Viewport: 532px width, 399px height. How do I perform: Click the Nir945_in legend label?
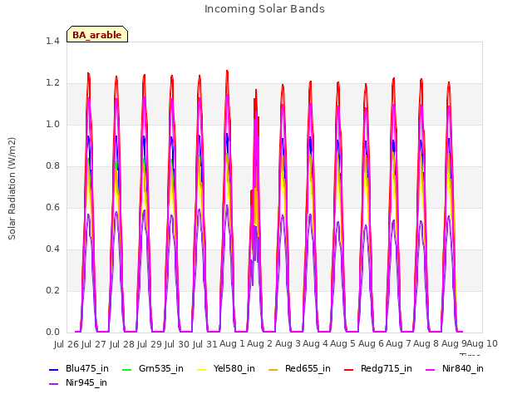86,382
